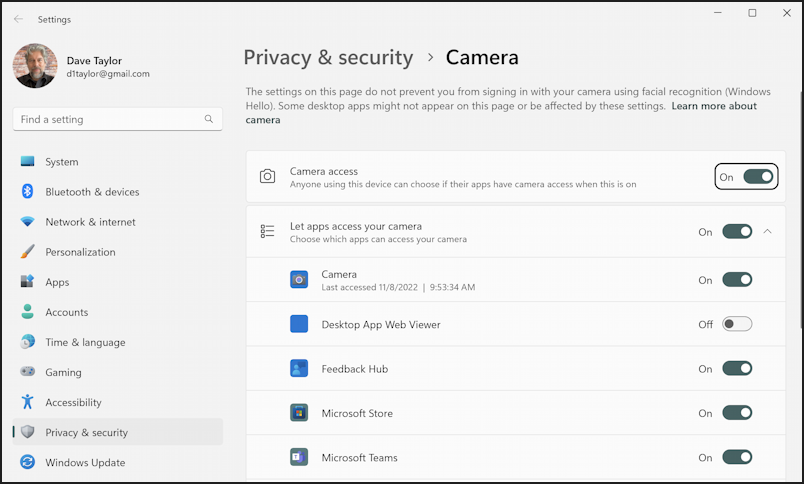Go to Gaming settings

117,372
